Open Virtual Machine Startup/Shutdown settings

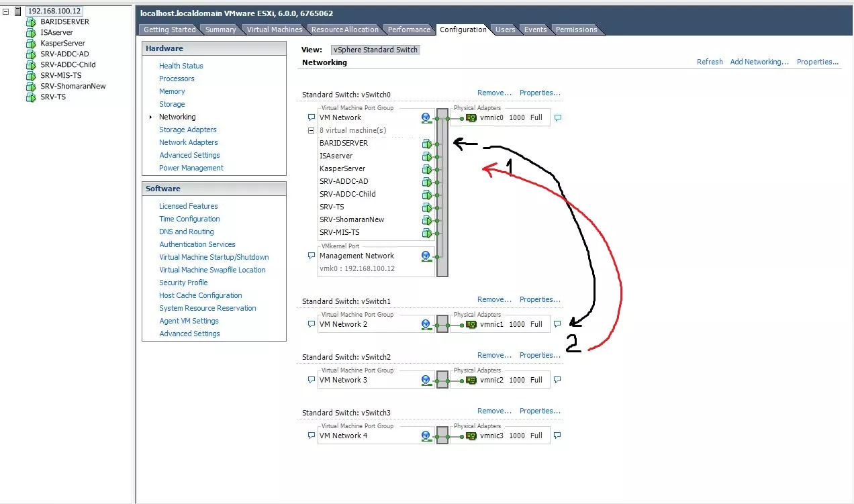click(214, 257)
